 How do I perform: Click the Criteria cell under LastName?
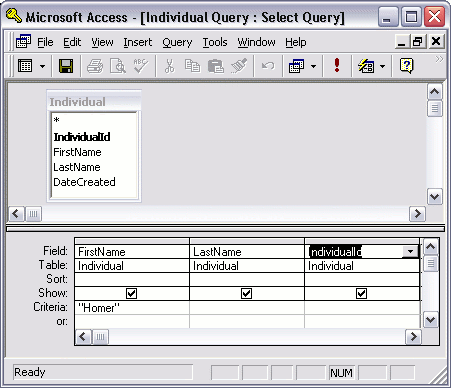click(247, 308)
